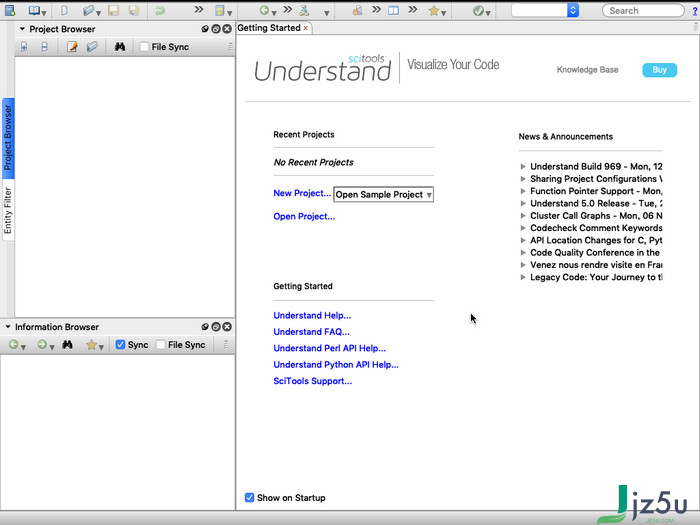
Task: Click the Open Project... link
Action: point(304,217)
